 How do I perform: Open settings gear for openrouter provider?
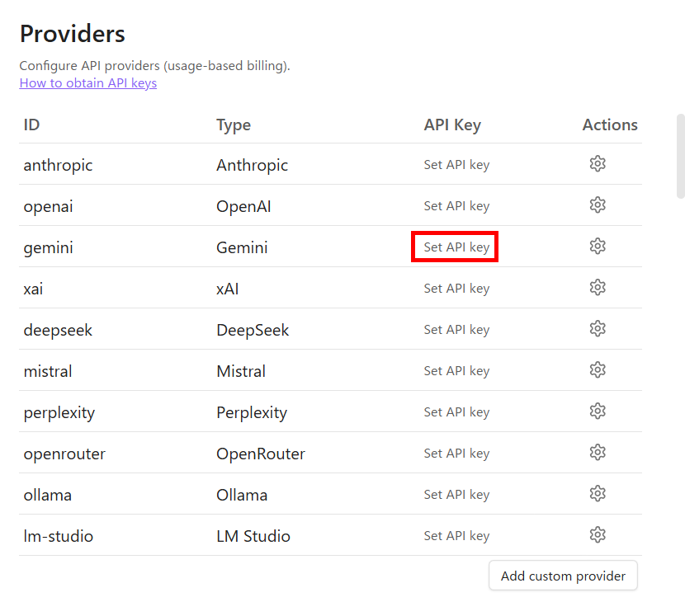click(598, 453)
